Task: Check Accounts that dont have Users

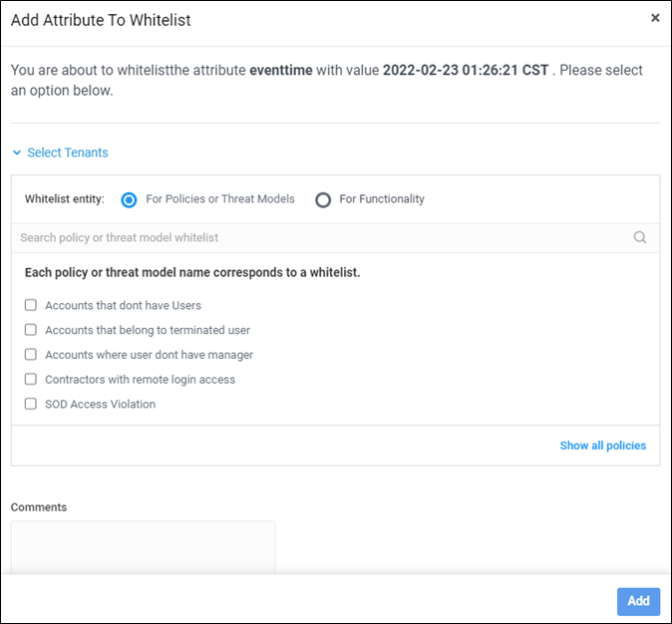Action: 31,305
